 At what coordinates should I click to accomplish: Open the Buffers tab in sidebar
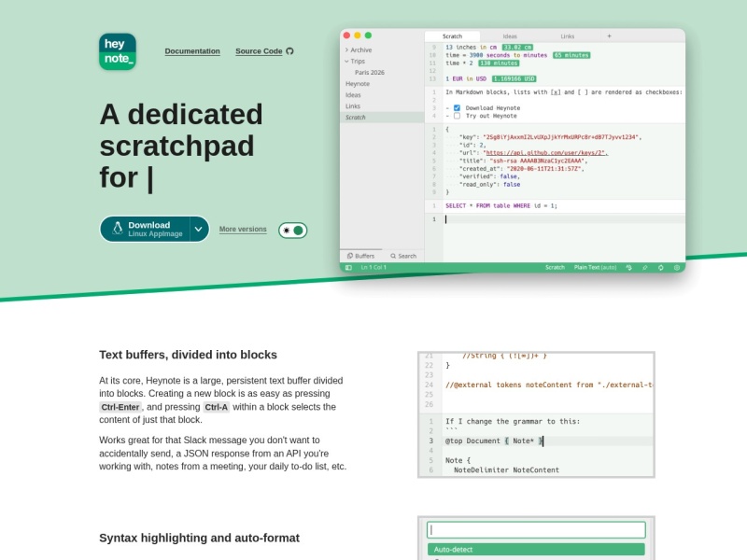point(360,256)
